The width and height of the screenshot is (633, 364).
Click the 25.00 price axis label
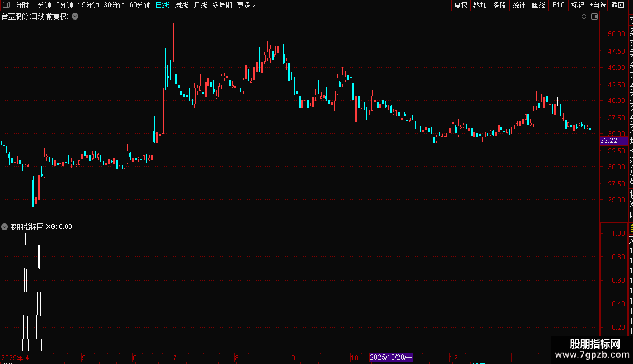pyautogui.click(x=616, y=200)
